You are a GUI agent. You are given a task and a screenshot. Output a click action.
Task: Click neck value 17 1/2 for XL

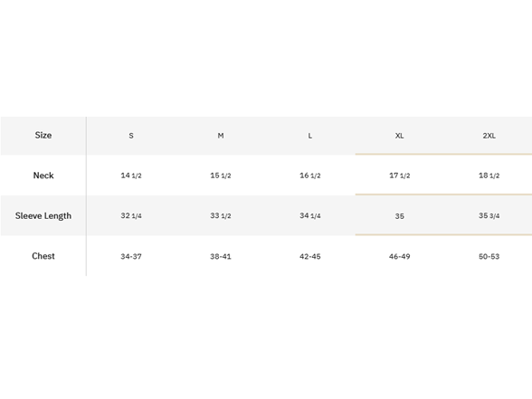[399, 176]
